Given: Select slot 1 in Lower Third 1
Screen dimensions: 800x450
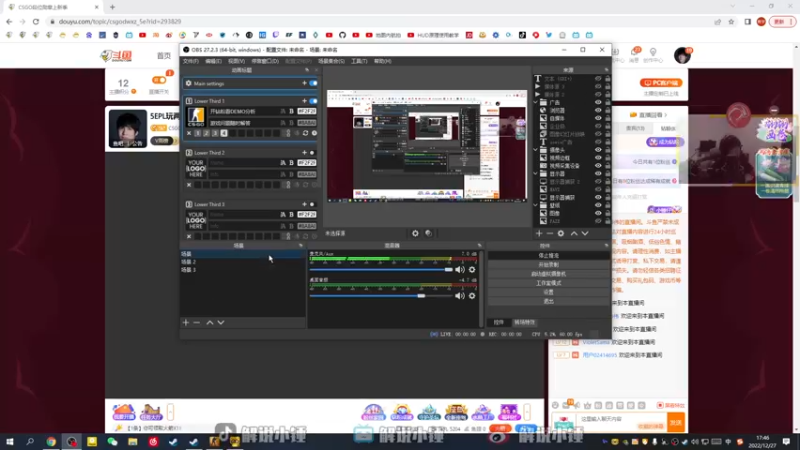Looking at the screenshot, I should [197, 133].
